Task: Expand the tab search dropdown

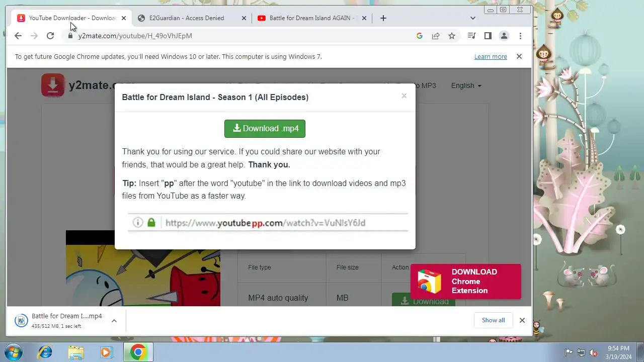Action: 473,18
